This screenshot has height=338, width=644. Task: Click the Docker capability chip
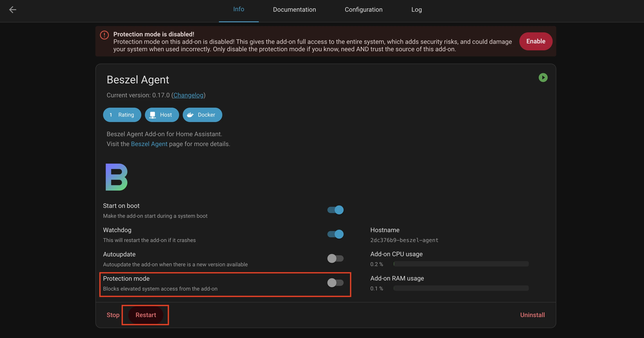[202, 115]
